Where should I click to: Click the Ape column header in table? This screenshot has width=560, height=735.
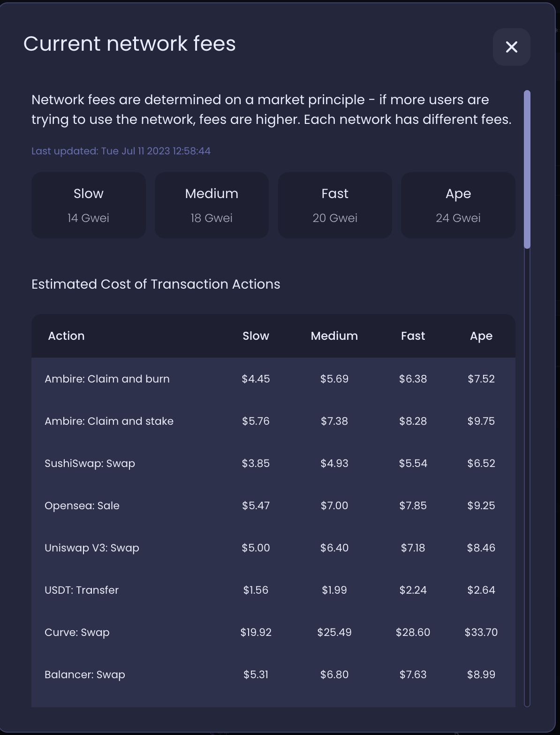click(481, 336)
